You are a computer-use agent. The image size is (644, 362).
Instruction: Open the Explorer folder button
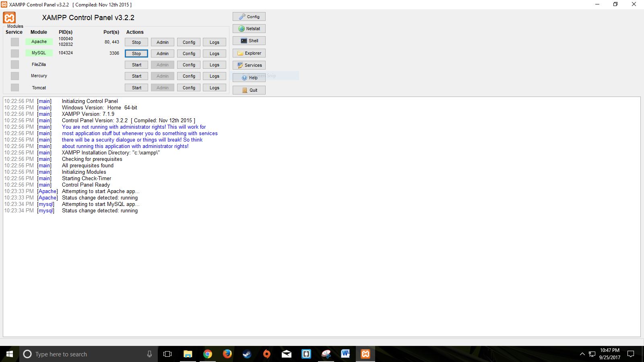pyautogui.click(x=249, y=53)
